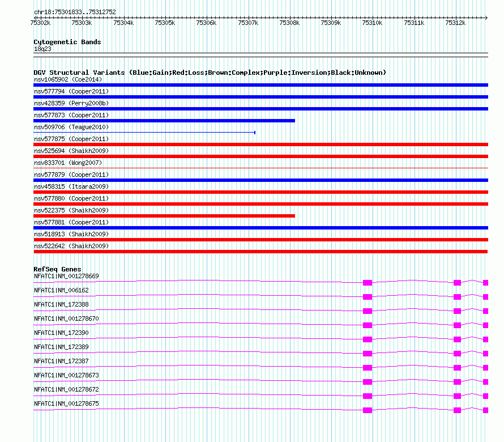The image size is (504, 442).
Task: Click the NFATC1|NM_172387 transcript label
Action: 61,362
